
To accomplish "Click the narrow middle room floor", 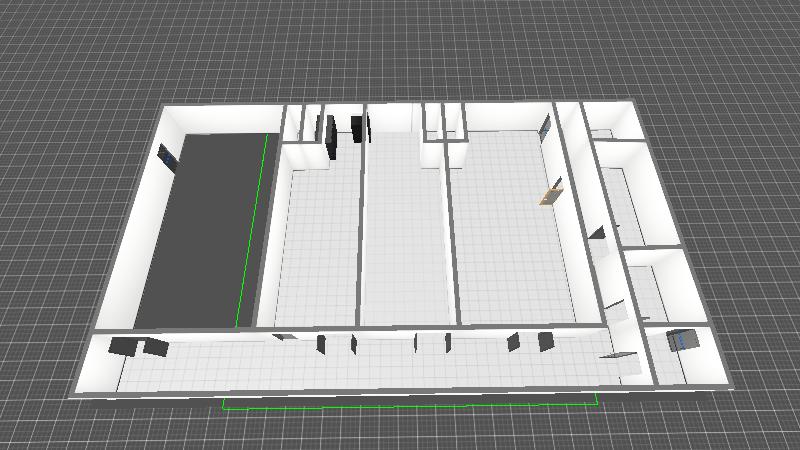I will (x=405, y=240).
